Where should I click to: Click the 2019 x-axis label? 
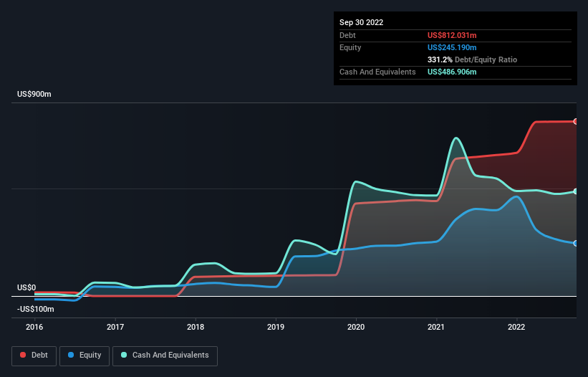pos(276,327)
